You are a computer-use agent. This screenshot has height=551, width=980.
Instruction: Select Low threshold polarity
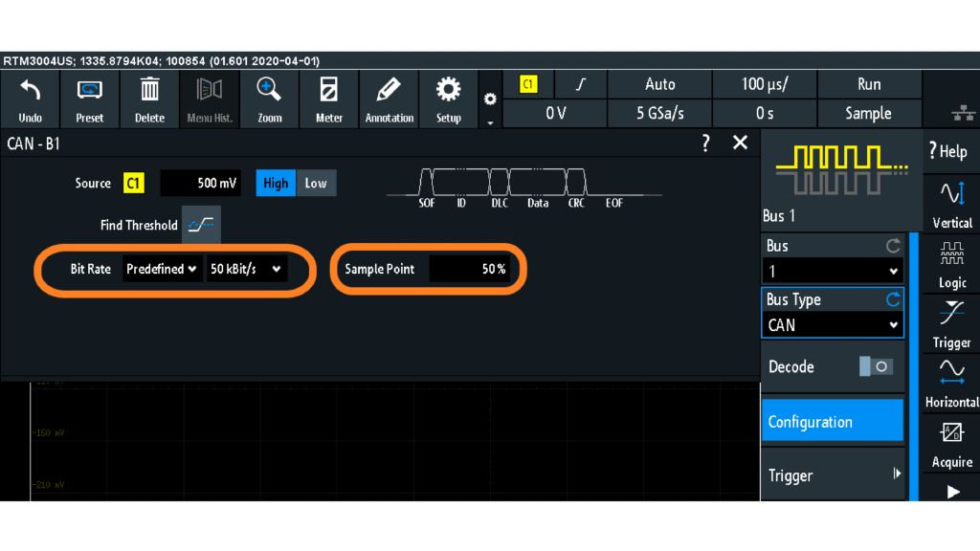click(x=316, y=183)
